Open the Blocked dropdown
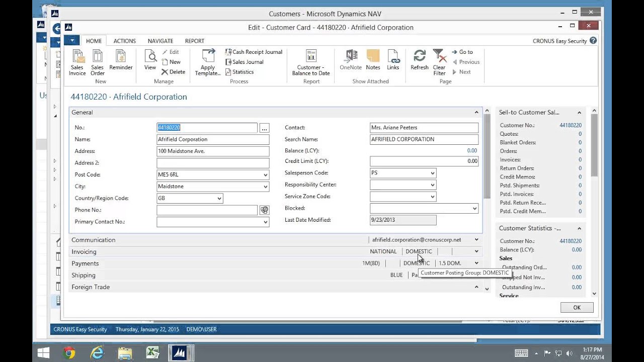The height and width of the screenshot is (362, 644). pos(474,208)
